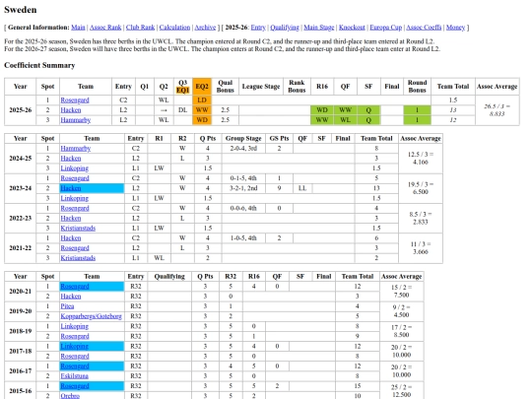Viewport: 532px width, 399px height.
Task: Open the Assoc Rank link
Action: 105,28
